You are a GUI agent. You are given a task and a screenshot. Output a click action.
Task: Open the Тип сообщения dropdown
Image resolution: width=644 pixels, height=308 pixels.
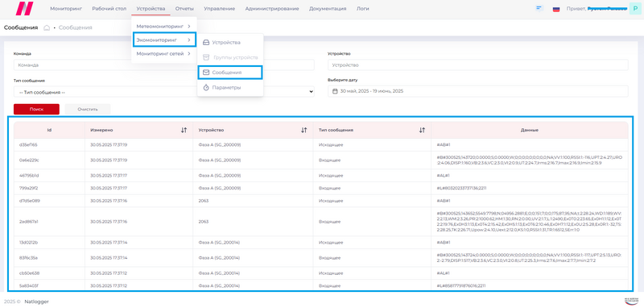164,92
